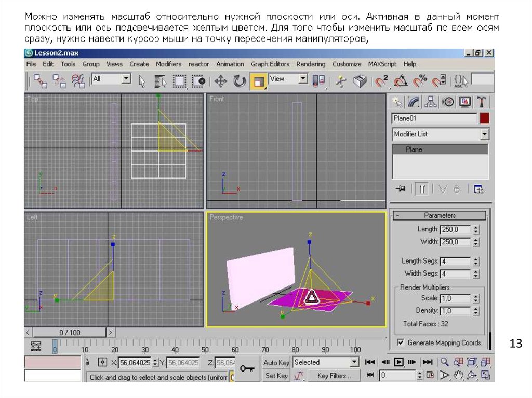Collapse the Parameters rollout
This screenshot has width=532, height=398.
[x=398, y=215]
